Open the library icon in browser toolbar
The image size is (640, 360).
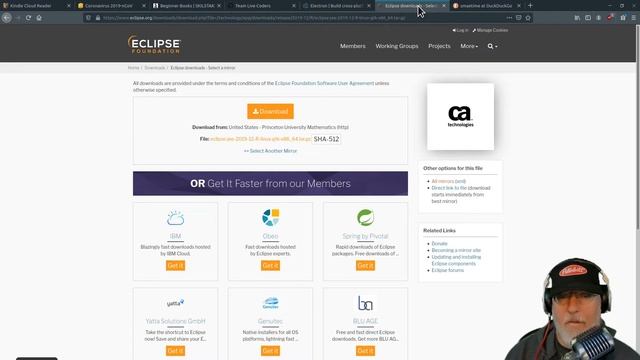tap(577, 18)
